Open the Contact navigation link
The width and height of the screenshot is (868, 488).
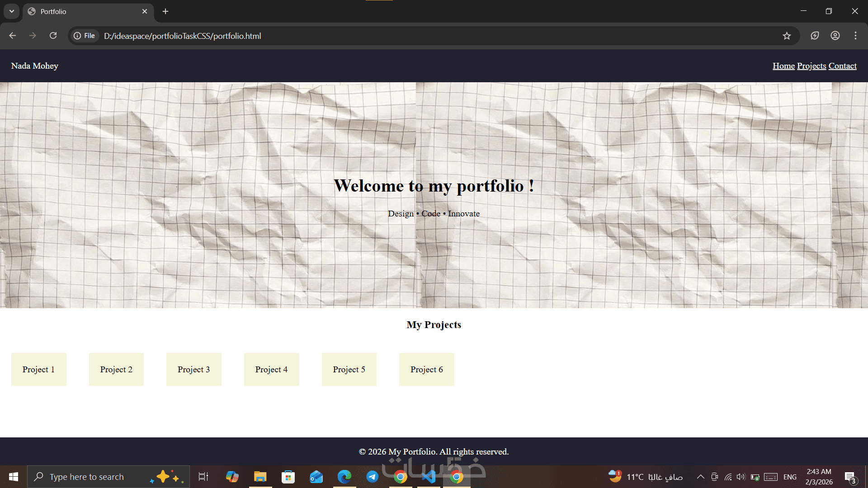point(842,66)
